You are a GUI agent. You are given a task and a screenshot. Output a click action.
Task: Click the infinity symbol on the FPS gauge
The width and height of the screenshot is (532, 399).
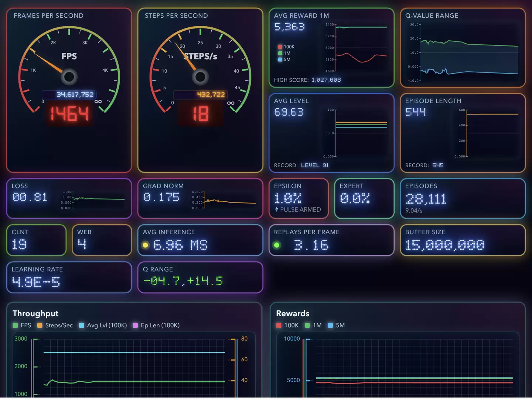98,102
